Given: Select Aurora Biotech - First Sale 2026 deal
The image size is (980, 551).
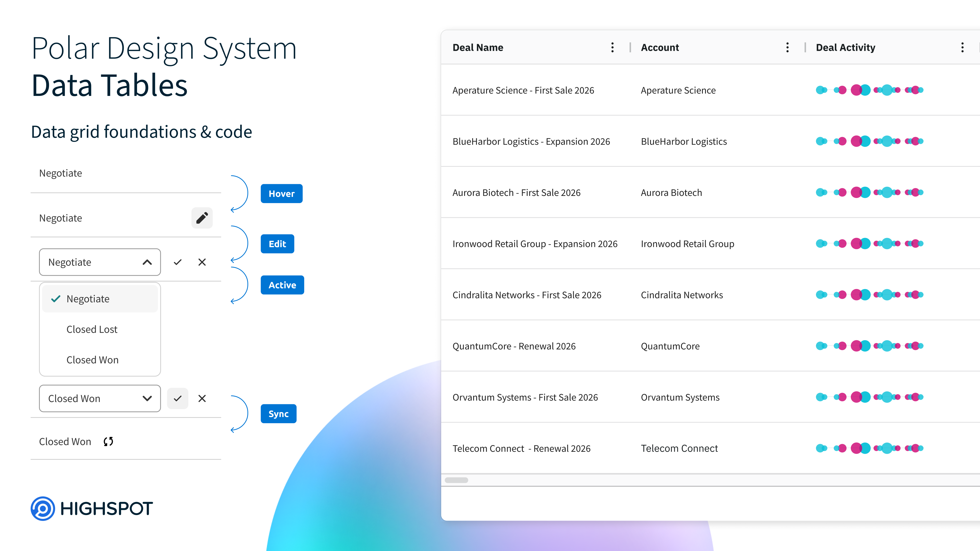Looking at the screenshot, I should pyautogui.click(x=516, y=193).
